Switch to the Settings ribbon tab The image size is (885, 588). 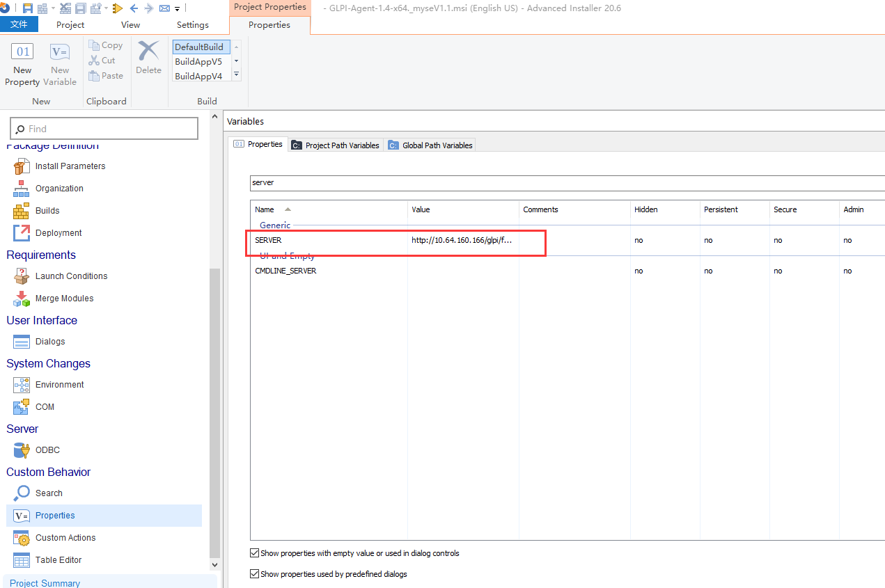point(193,24)
